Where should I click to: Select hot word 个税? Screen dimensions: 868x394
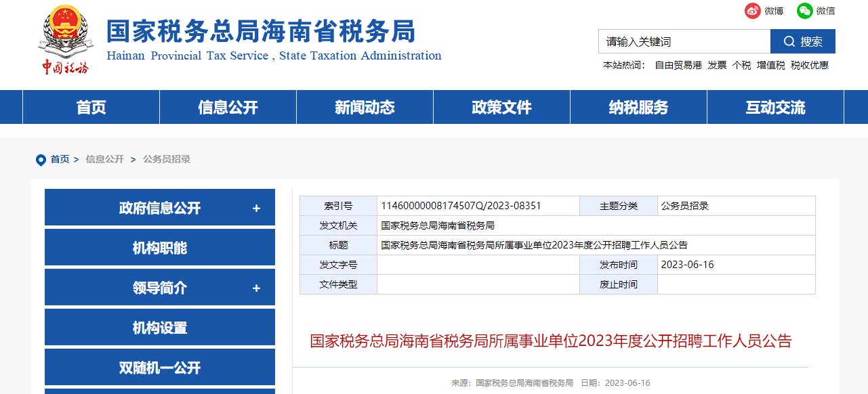tap(742, 66)
